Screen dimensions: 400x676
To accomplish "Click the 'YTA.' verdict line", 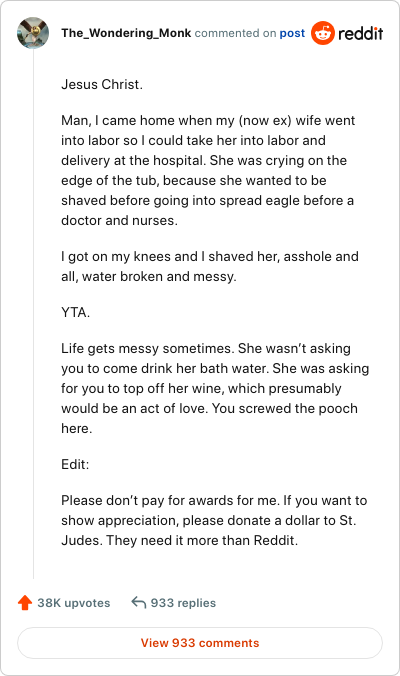I will pos(75,312).
